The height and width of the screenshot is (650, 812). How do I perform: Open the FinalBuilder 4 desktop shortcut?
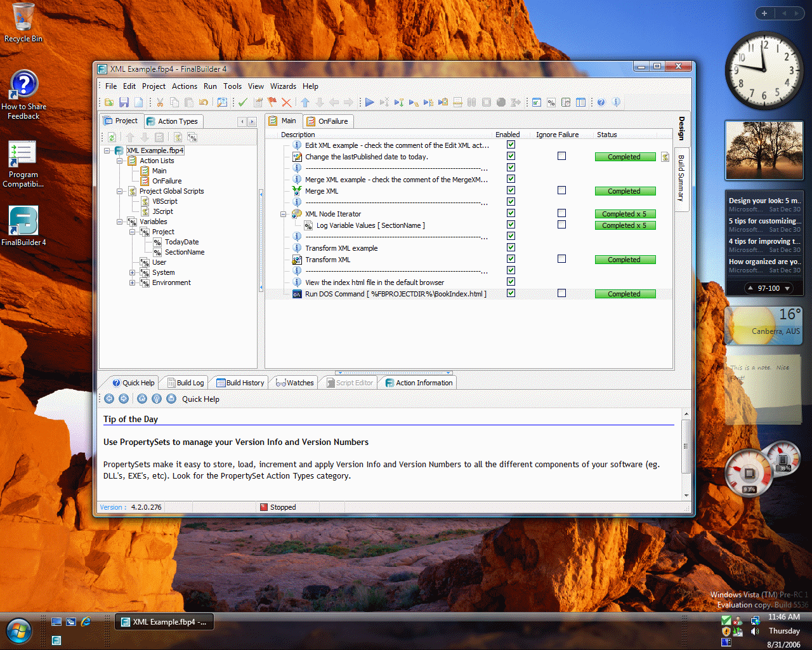point(23,226)
